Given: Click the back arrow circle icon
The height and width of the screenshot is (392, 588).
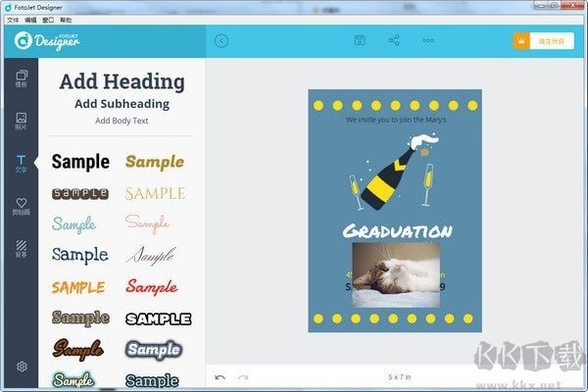Looking at the screenshot, I should 221,40.
